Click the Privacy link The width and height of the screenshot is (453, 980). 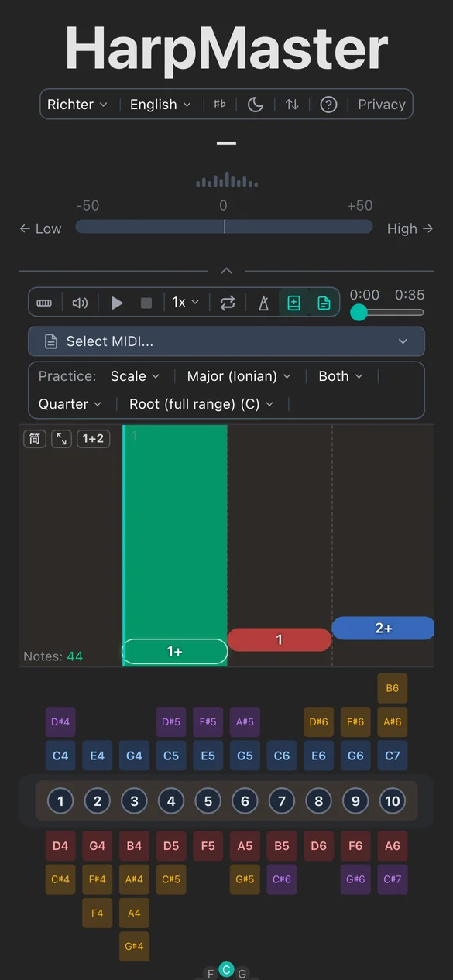coord(381,104)
